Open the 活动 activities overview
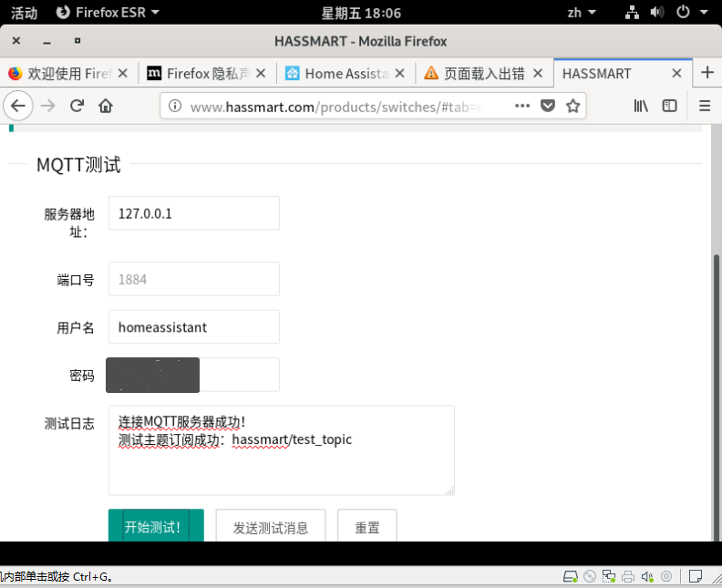The width and height of the screenshot is (722, 588). (x=24, y=13)
